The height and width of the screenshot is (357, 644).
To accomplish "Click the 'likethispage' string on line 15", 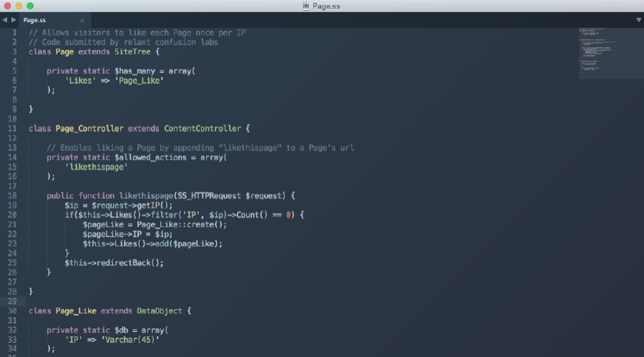I will pyautogui.click(x=97, y=167).
